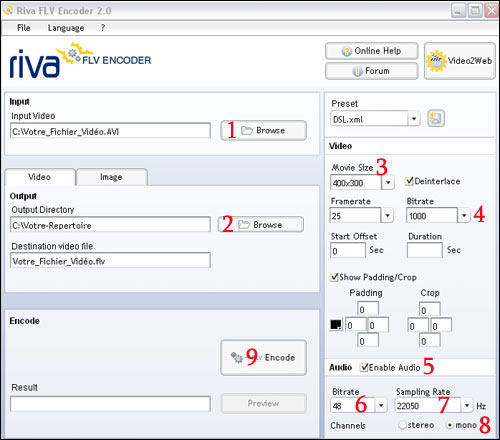This screenshot has height=440, width=500.
Task: Click Browse for Input Video
Action: pos(263,130)
